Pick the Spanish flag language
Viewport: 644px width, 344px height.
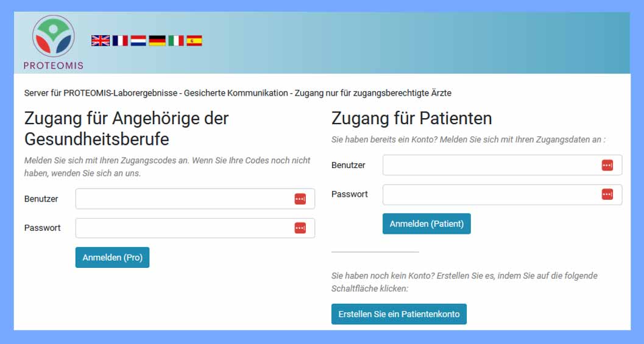click(194, 41)
